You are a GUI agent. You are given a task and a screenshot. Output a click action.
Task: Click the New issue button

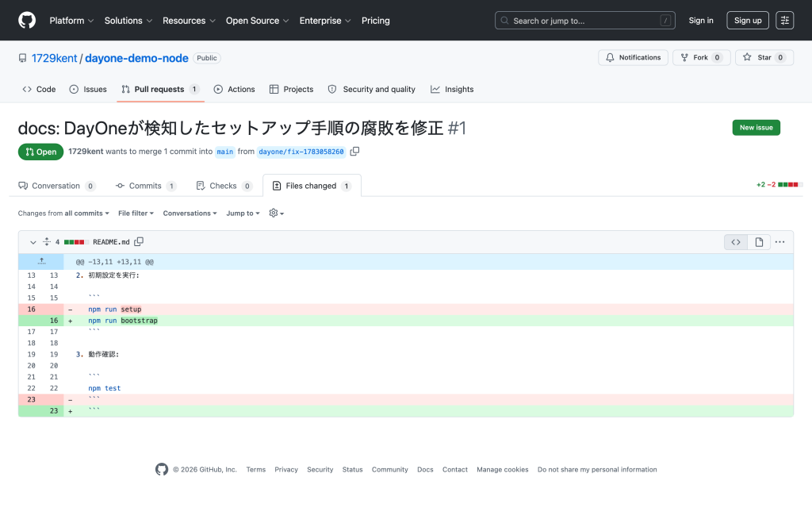756,128
